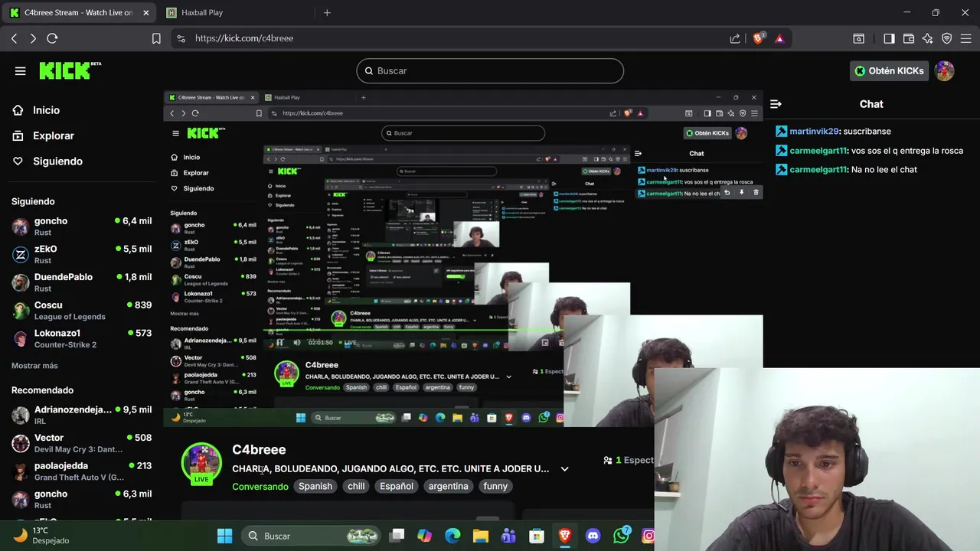Click the funny tag

click(495, 486)
